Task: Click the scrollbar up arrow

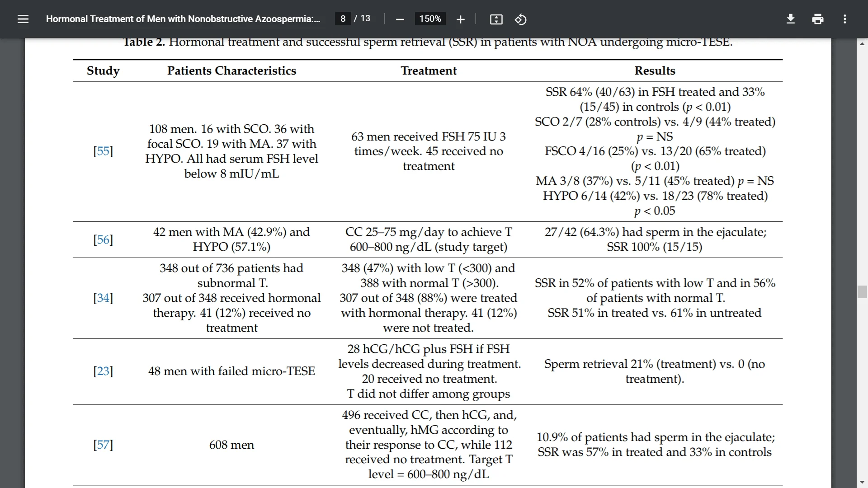Action: [862, 44]
